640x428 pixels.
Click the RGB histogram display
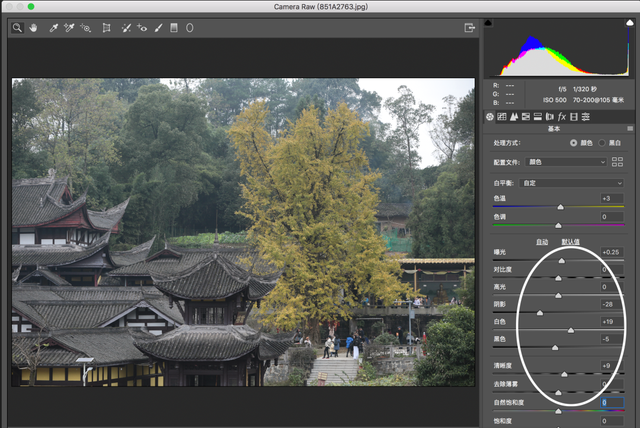[x=559, y=48]
